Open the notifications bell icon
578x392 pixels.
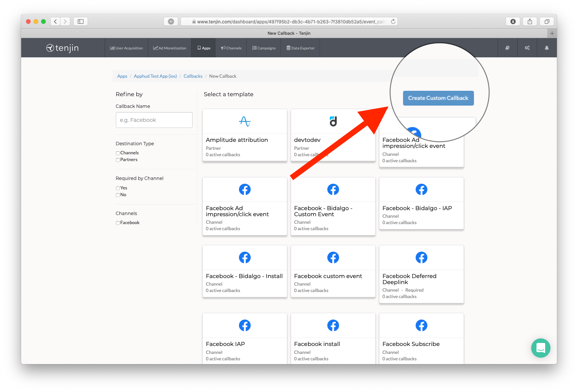(547, 48)
